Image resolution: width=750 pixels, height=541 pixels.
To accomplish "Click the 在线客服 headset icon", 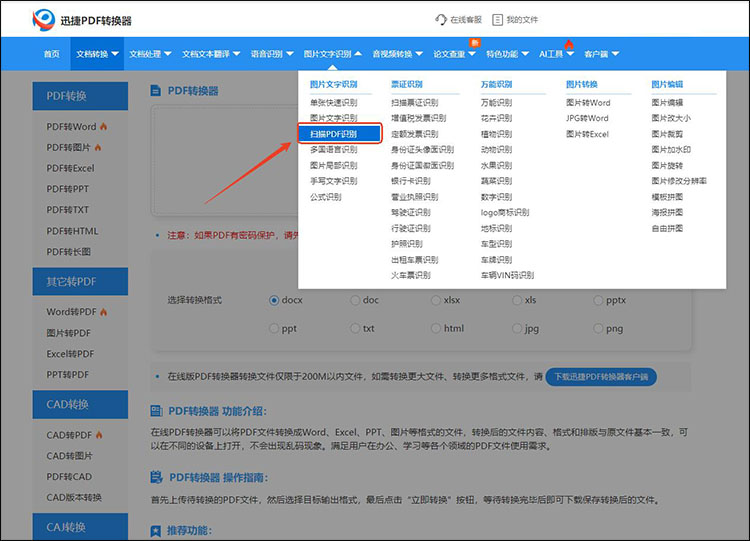I will coord(441,20).
